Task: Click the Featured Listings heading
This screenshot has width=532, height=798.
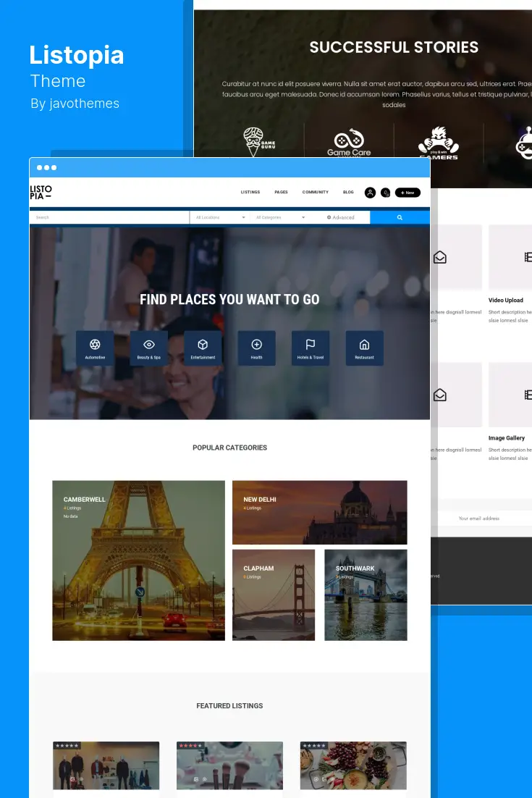Action: pyautogui.click(x=230, y=706)
